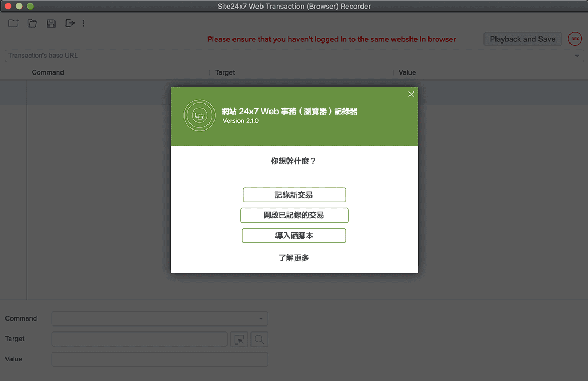Click the Site24x7 recorder logo in the dialog
This screenshot has height=381, width=588.
(200, 115)
